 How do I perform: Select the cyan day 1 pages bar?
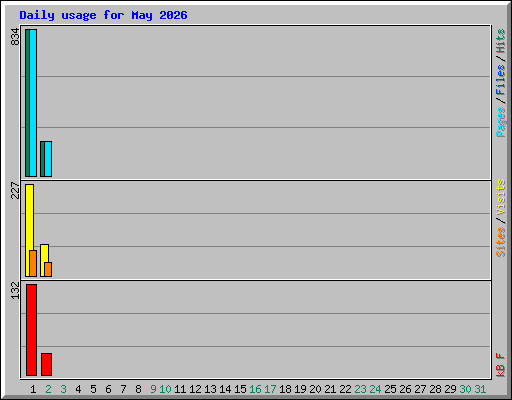33,103
